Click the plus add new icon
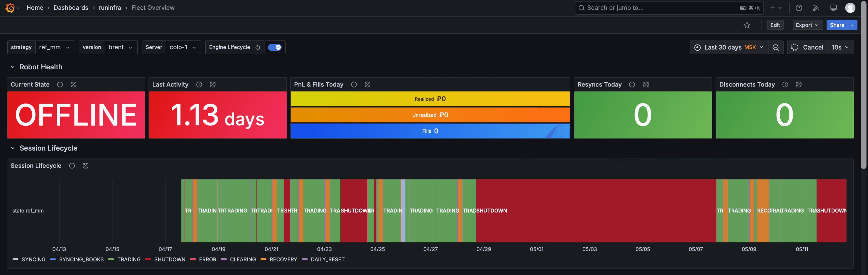 773,8
